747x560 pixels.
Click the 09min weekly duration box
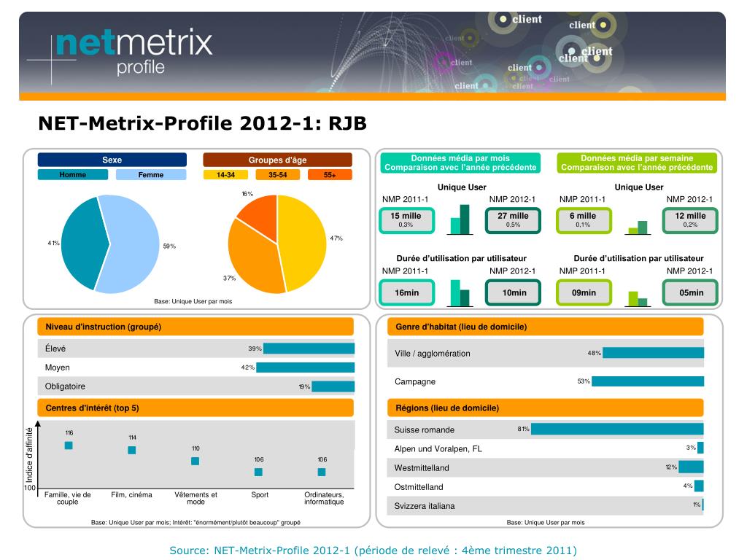point(584,292)
